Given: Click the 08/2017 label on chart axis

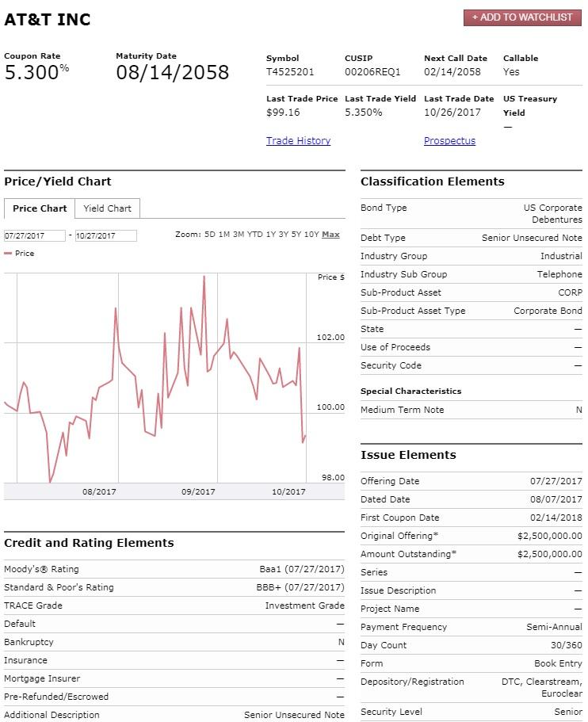Looking at the screenshot, I should pyautogui.click(x=99, y=492).
